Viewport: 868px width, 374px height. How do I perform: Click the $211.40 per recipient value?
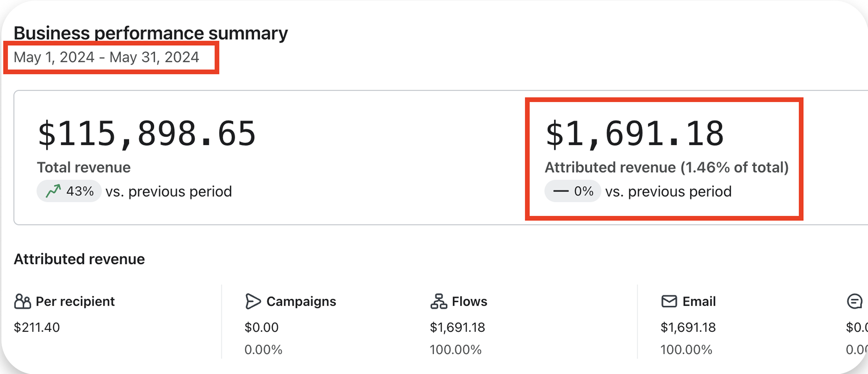tap(37, 327)
